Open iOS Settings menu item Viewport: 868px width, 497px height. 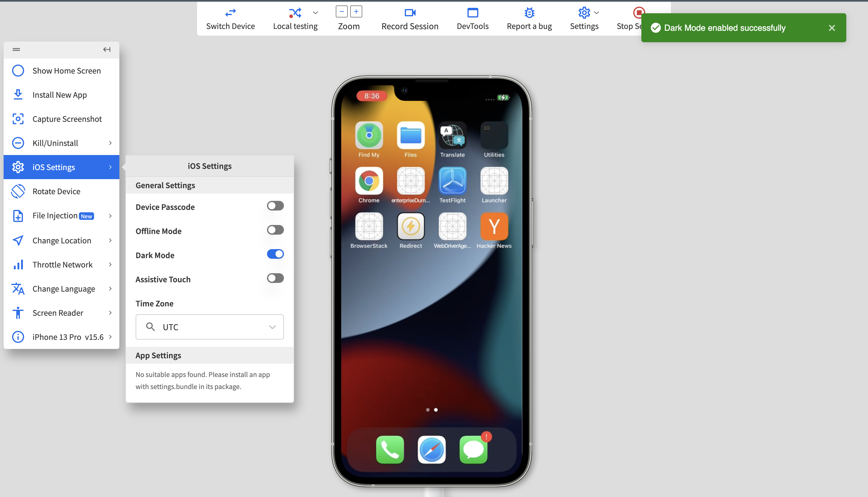point(61,167)
